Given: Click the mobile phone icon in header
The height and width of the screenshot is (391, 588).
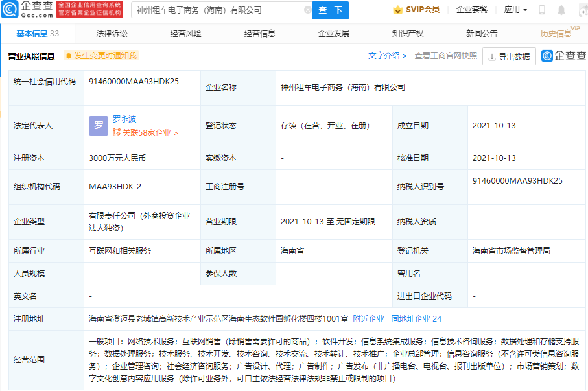Looking at the screenshot, I should coord(542,10).
